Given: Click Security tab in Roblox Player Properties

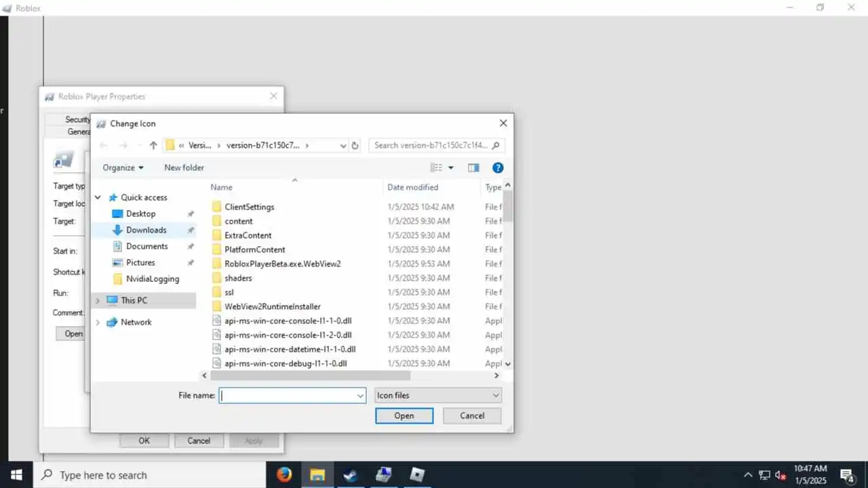Looking at the screenshot, I should pos(77,119).
